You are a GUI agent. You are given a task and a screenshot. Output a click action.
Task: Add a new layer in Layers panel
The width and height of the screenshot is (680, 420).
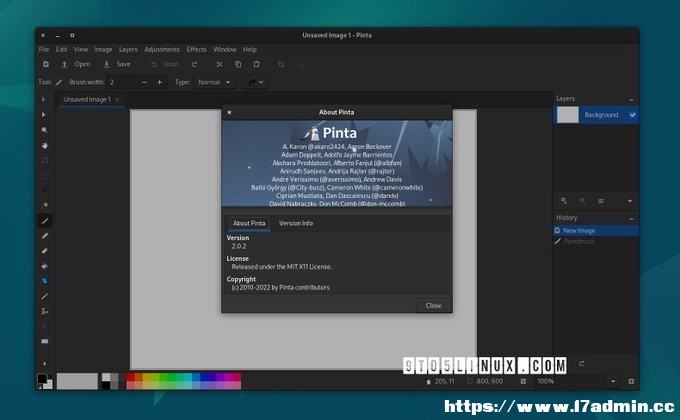click(564, 201)
